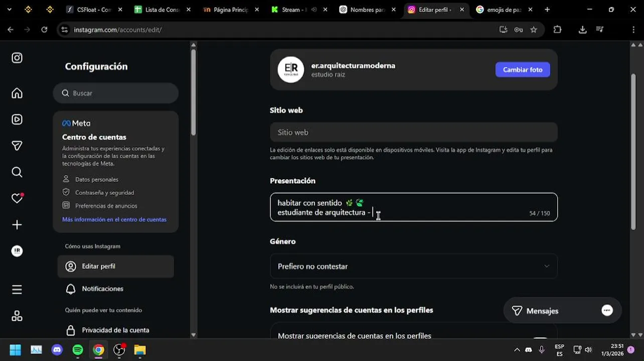Close the Editar perfil browser tab
Screen dimensions: 644x361
click(x=462, y=10)
